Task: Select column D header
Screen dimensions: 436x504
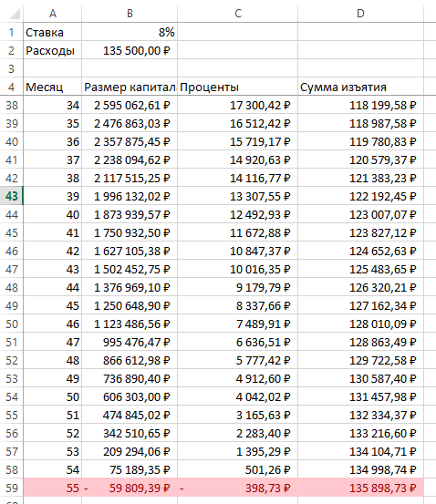Action: tap(360, 14)
